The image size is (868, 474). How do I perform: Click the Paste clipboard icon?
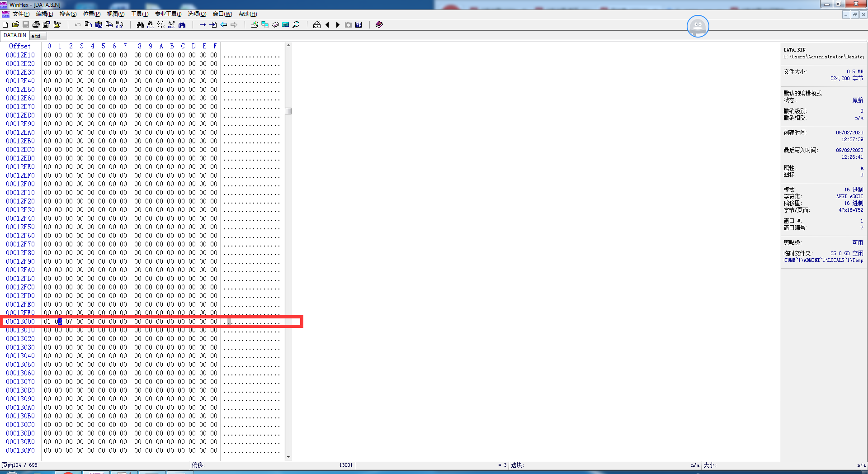tap(99, 25)
